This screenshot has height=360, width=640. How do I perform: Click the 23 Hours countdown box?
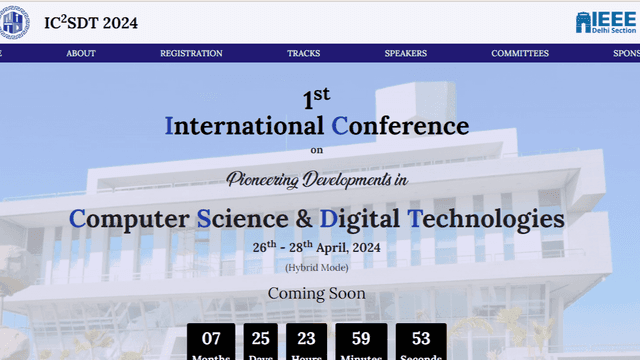point(307,342)
